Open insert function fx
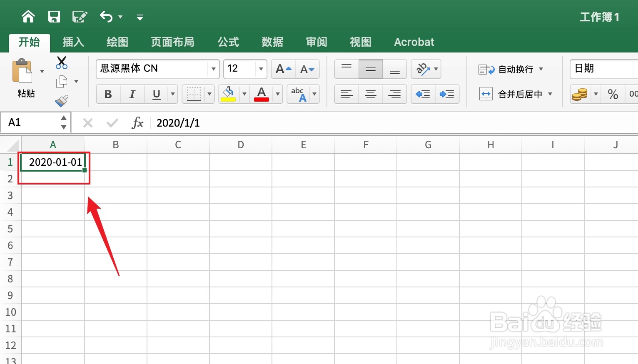638x364 pixels. click(x=137, y=123)
